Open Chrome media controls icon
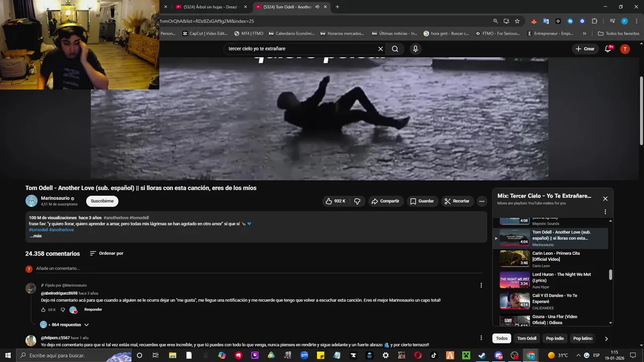 click(612, 21)
